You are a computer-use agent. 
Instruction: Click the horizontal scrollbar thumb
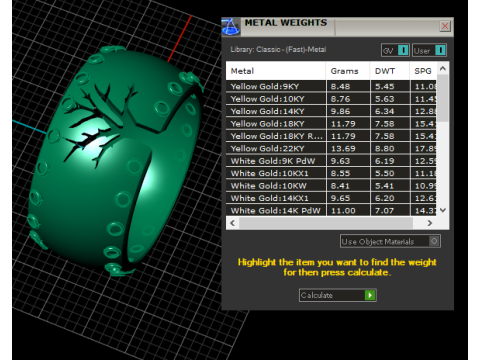click(326, 223)
